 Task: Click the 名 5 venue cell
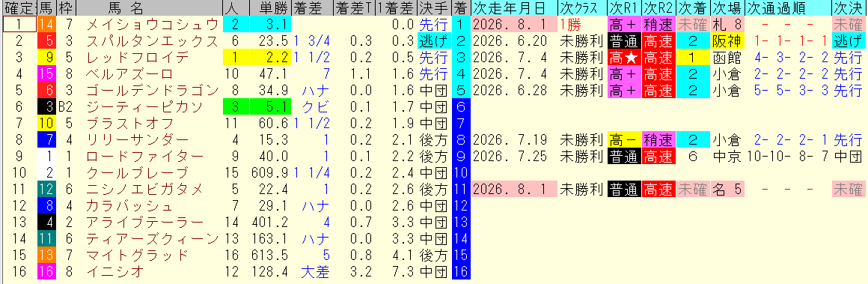tap(727, 190)
